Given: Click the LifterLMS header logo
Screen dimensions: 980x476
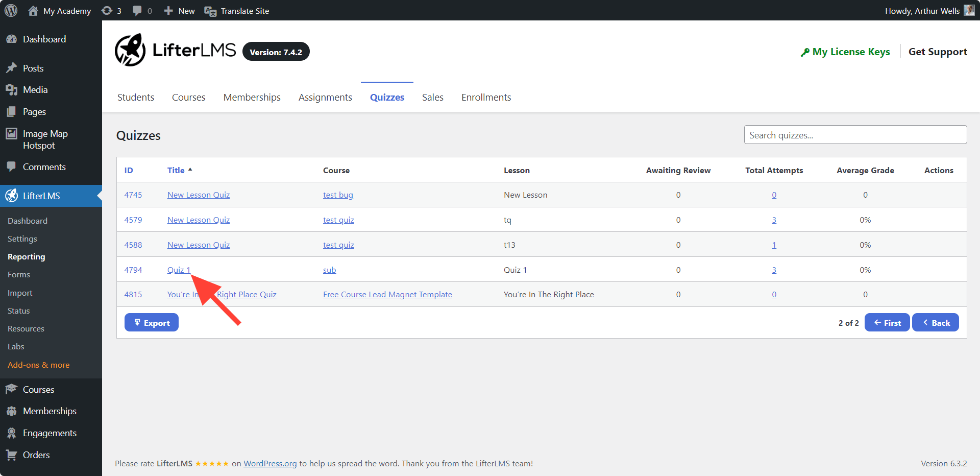Looking at the screenshot, I should 175,50.
